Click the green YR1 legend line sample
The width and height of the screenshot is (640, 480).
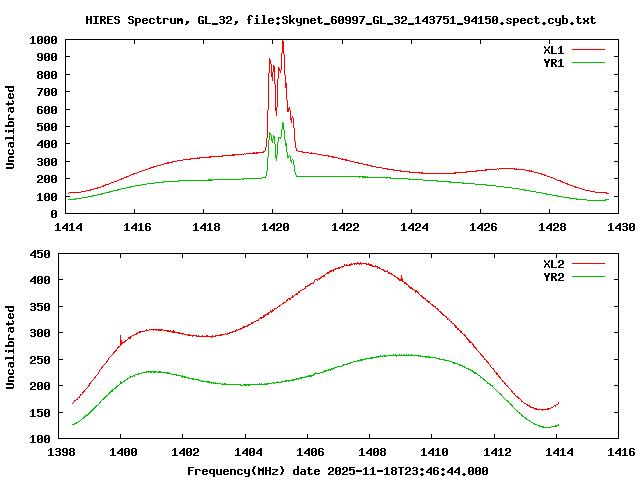tap(588, 63)
